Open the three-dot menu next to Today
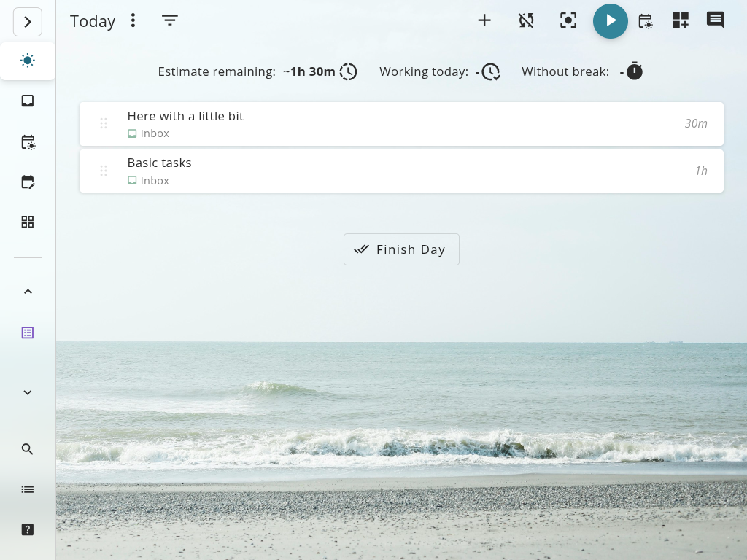 click(x=133, y=20)
